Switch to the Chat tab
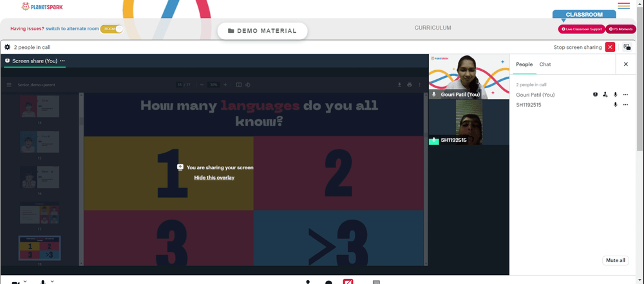This screenshot has width=644, height=284. point(545,64)
